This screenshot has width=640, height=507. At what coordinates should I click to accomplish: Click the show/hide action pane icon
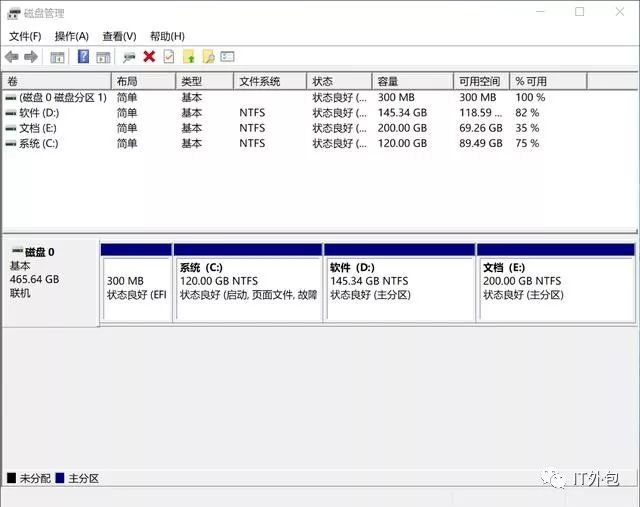(103, 57)
